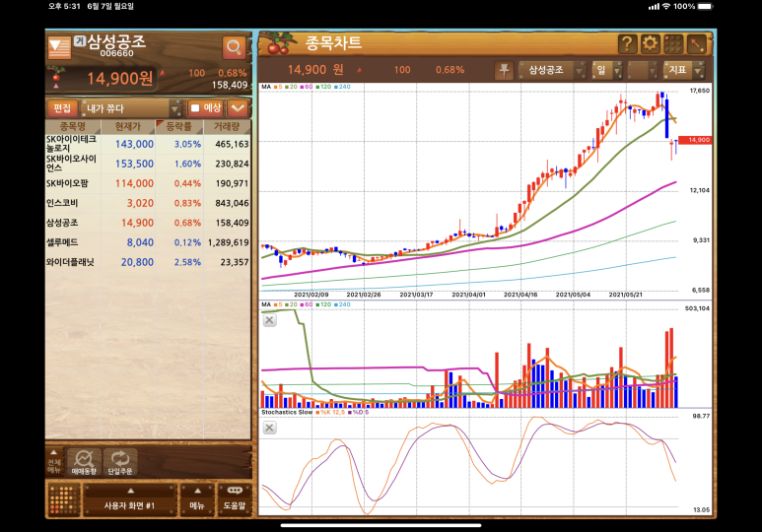This screenshot has width=762, height=532.
Task: Tap the dotted grid icon at bottom left
Action: [x=64, y=499]
